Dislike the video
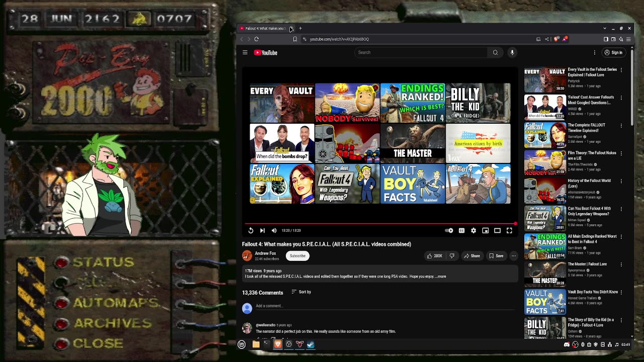644x362 pixels. pyautogui.click(x=452, y=256)
